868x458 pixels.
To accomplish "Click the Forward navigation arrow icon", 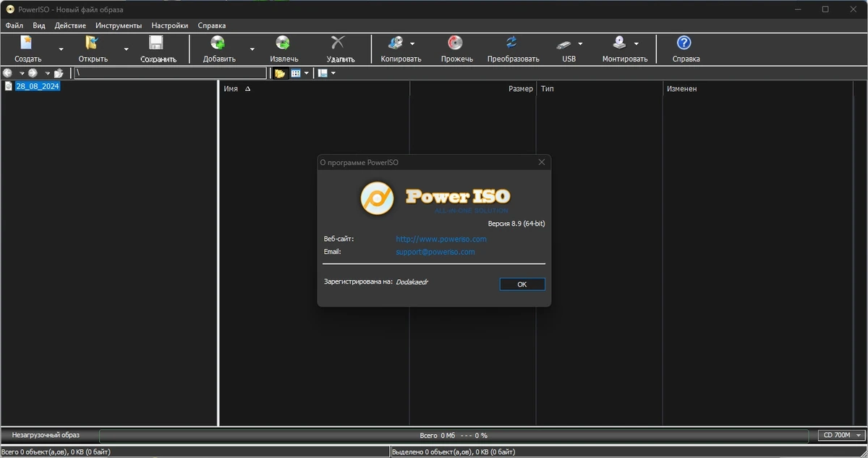I will pyautogui.click(x=33, y=73).
